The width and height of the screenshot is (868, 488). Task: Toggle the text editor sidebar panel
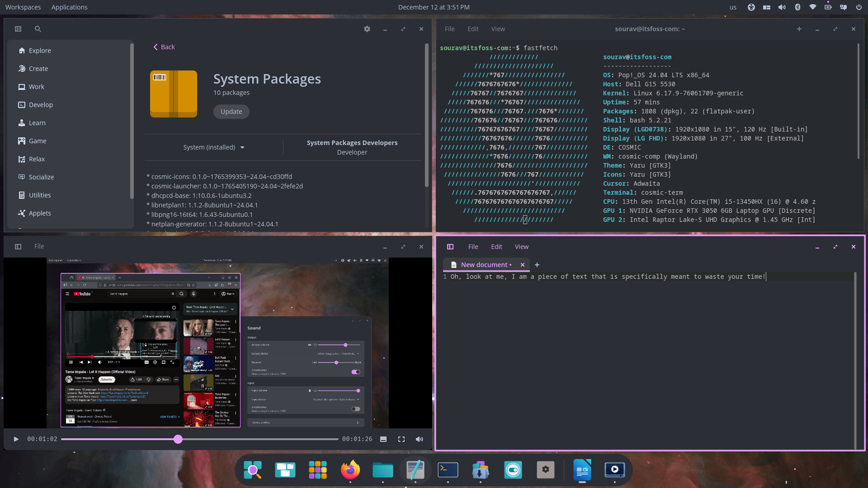[450, 247]
